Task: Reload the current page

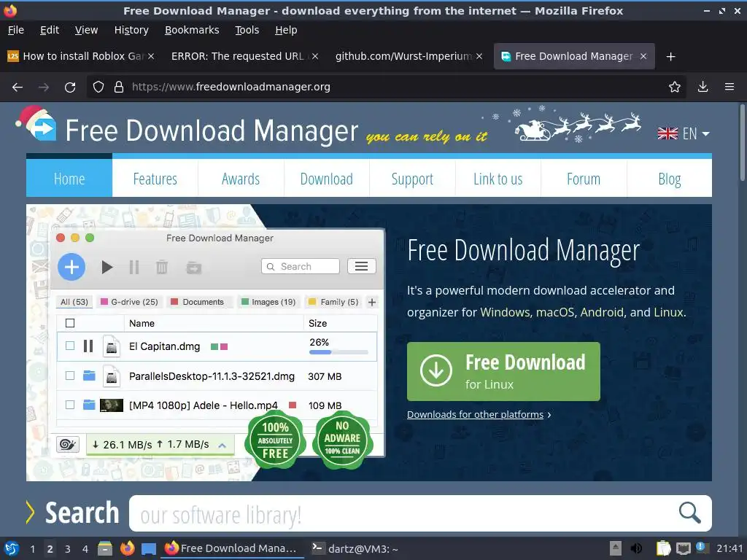Action: (x=70, y=87)
